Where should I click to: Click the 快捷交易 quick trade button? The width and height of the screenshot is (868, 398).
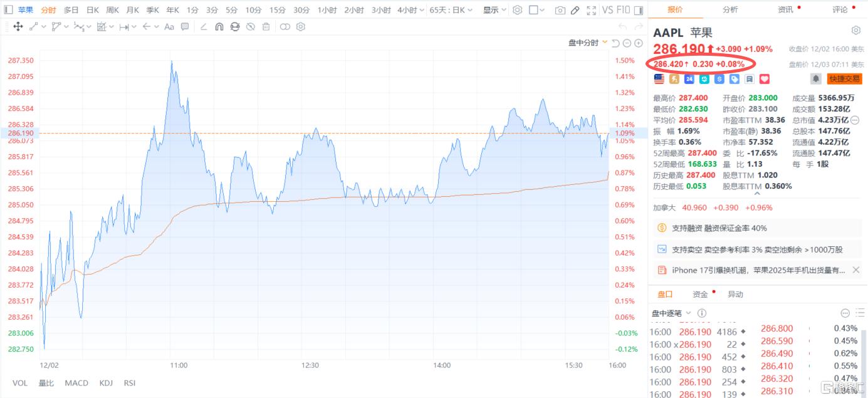click(x=844, y=79)
